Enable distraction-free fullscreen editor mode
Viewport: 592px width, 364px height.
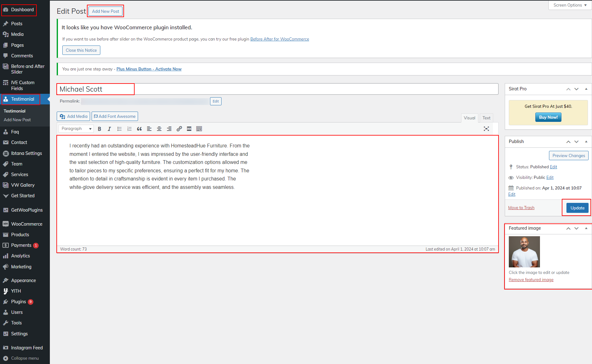486,129
